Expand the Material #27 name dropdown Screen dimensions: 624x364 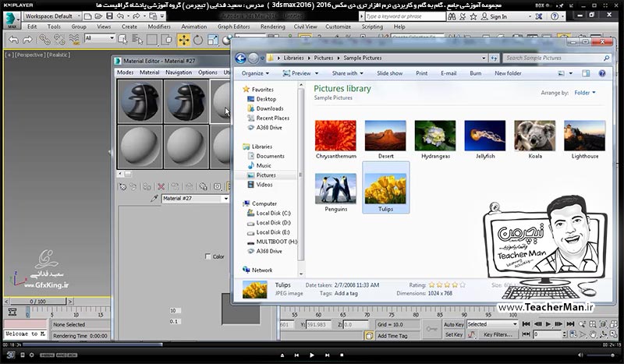(x=226, y=198)
